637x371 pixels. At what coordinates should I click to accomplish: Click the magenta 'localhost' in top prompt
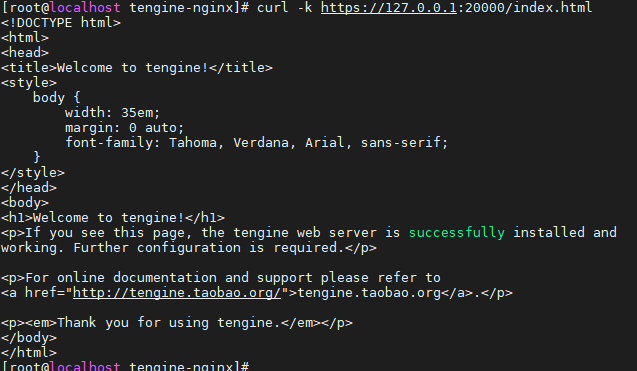pyautogui.click(x=85, y=7)
